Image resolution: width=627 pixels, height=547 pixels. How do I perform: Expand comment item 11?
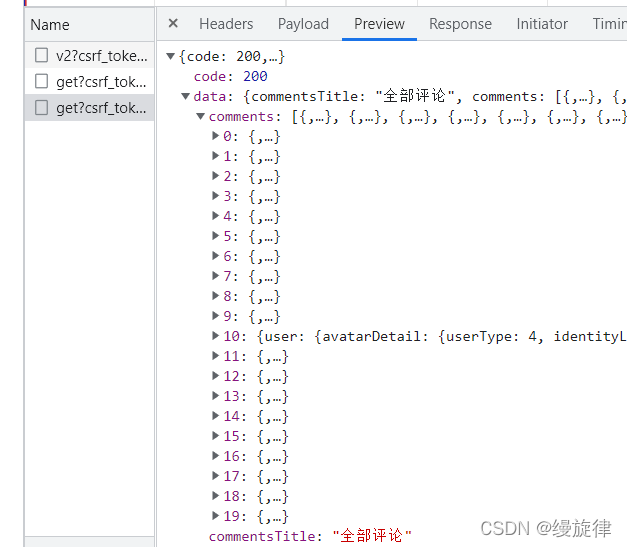point(216,356)
